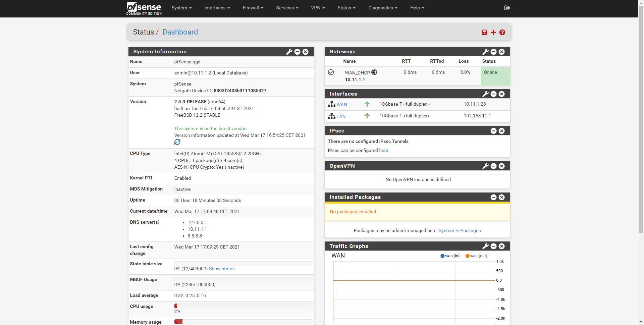This screenshot has width=644, height=325.
Task: Click the WAN interface up-arrow status icon
Action: [x=367, y=104]
